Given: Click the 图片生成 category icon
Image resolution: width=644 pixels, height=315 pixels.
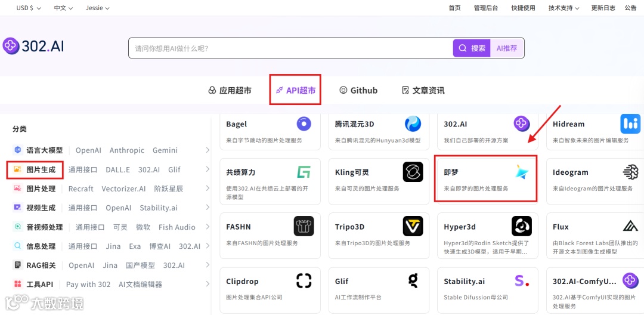Looking at the screenshot, I should pos(18,169).
